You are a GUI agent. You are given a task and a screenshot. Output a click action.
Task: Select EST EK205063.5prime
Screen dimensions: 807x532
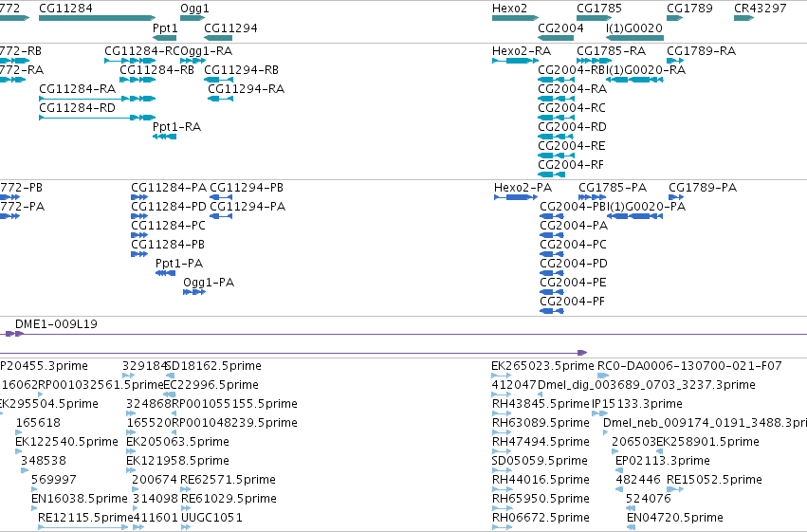point(177,443)
